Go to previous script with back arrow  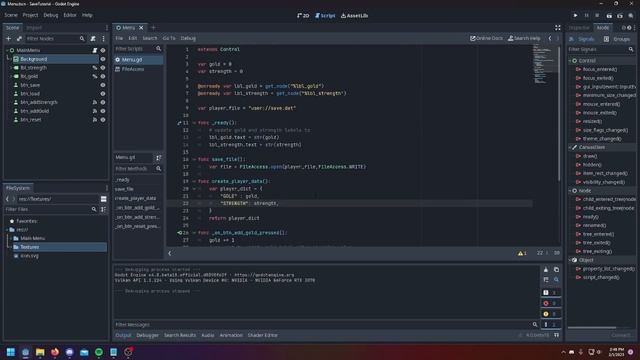click(x=550, y=38)
